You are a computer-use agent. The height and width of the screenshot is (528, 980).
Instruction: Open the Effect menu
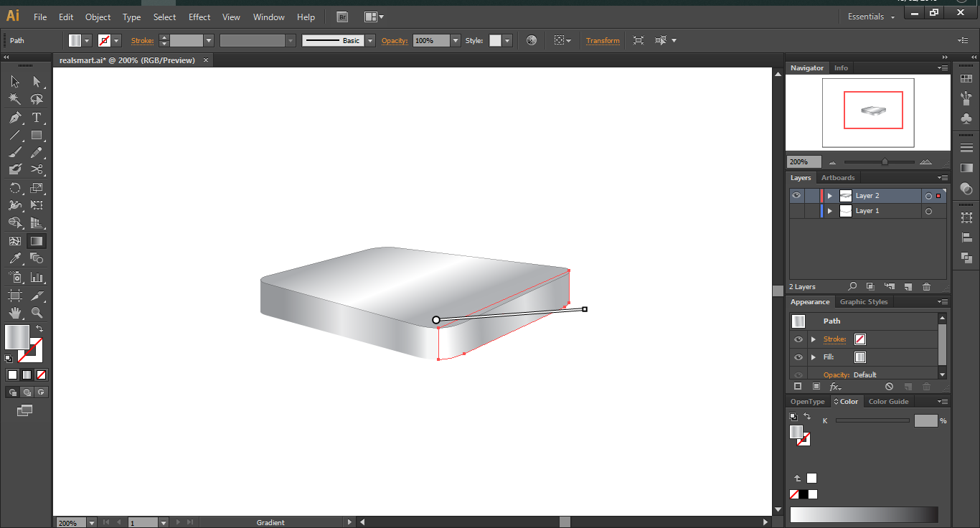pos(199,17)
